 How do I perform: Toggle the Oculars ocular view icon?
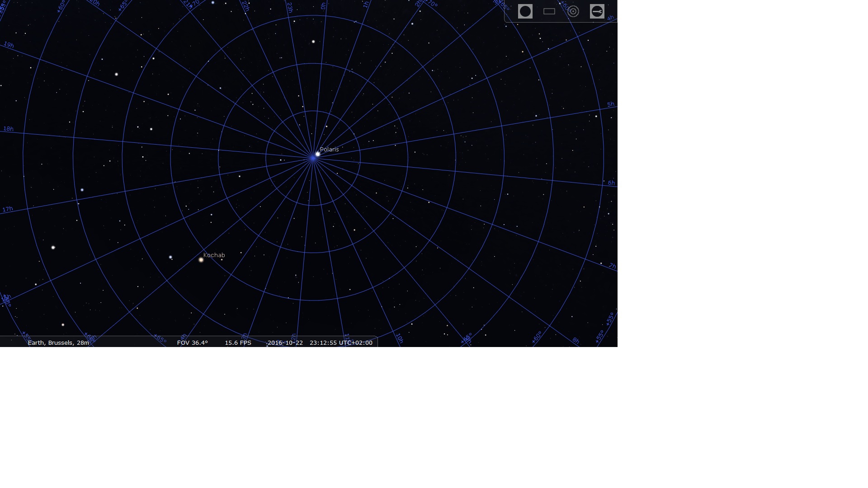click(x=525, y=11)
